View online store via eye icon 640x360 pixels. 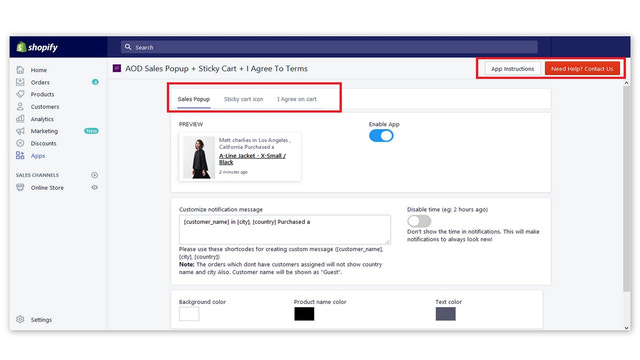coord(95,187)
